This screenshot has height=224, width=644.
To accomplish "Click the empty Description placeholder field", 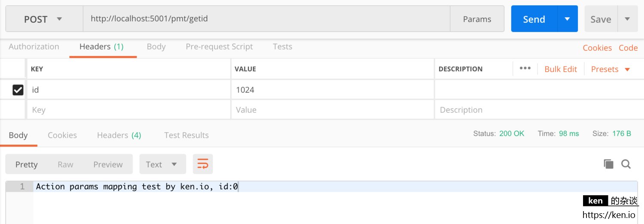I will 539,110.
